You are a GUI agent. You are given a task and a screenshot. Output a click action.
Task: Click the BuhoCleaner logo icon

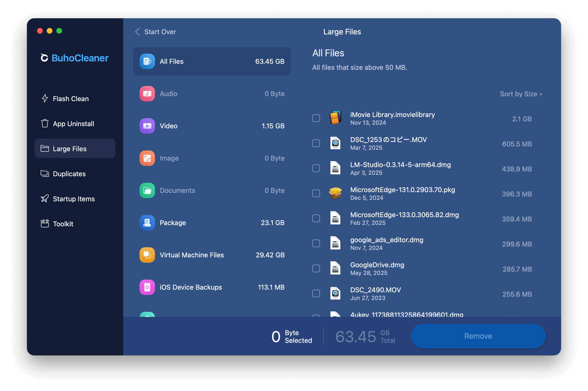tap(44, 58)
